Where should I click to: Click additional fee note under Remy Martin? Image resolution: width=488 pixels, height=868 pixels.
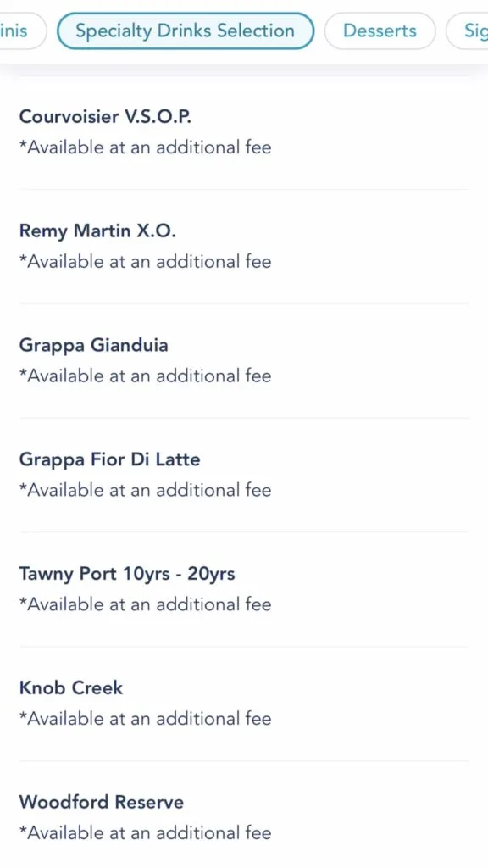pos(146,262)
